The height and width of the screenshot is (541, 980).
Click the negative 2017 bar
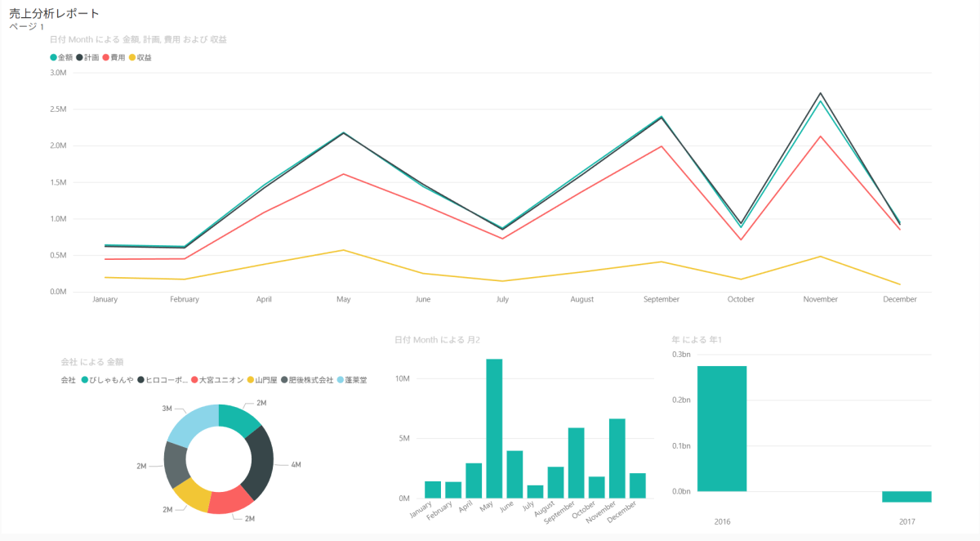[906, 497]
